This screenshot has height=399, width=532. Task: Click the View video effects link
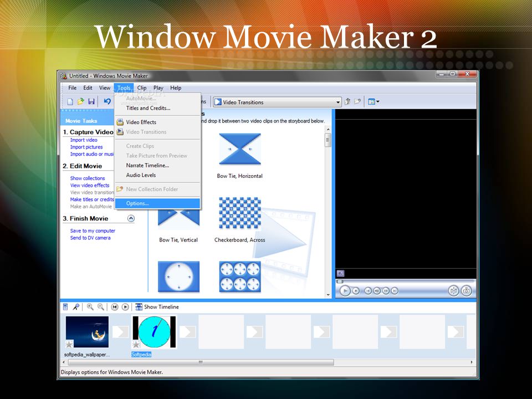tap(90, 185)
